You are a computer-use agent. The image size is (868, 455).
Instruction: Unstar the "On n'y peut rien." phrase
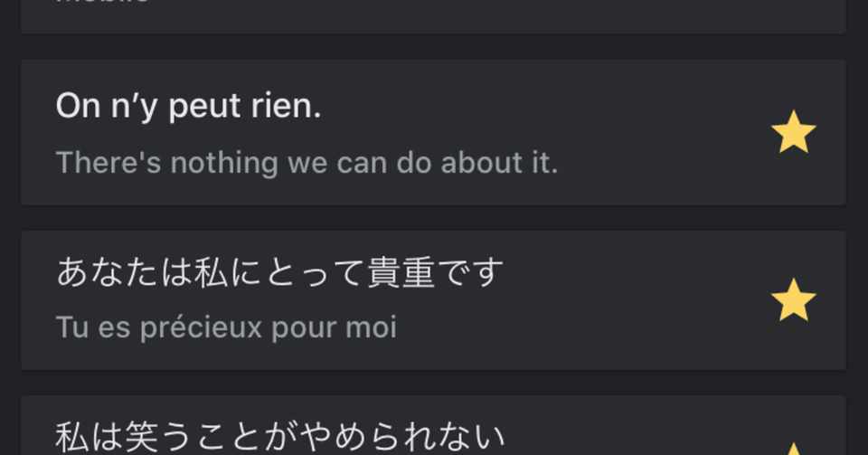click(793, 133)
